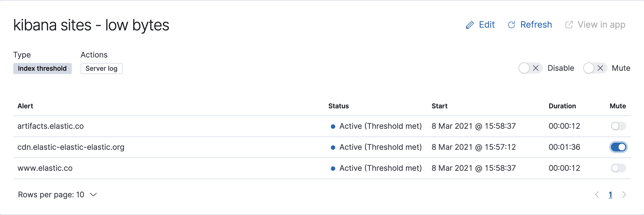Click the View in app link
Viewport: 644px width, 215px height.
601,25
